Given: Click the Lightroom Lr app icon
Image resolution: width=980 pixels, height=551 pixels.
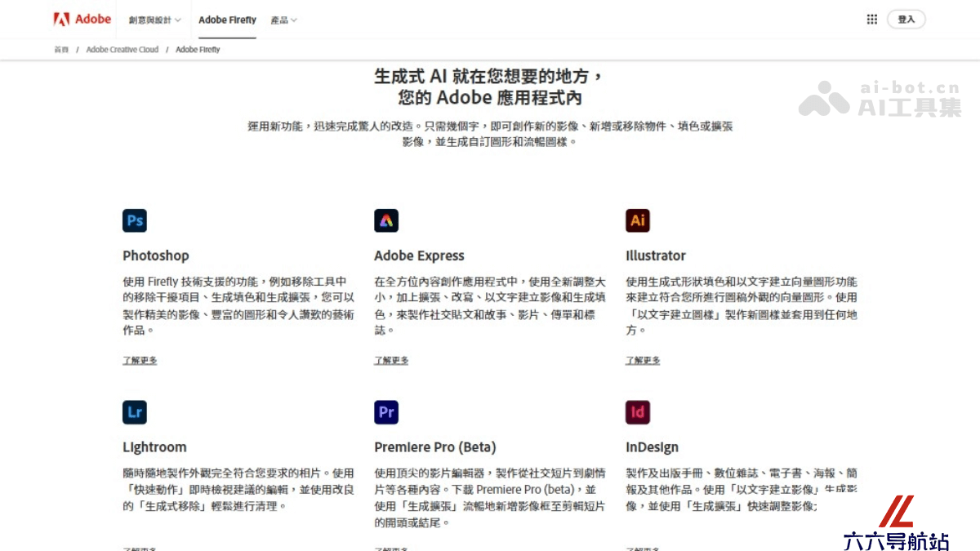Looking at the screenshot, I should pyautogui.click(x=135, y=412).
